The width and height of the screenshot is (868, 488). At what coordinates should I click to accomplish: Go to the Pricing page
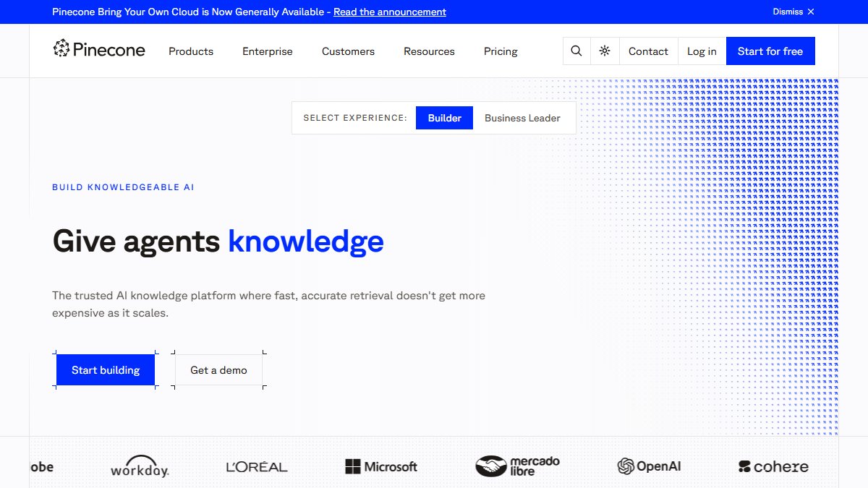tap(501, 51)
